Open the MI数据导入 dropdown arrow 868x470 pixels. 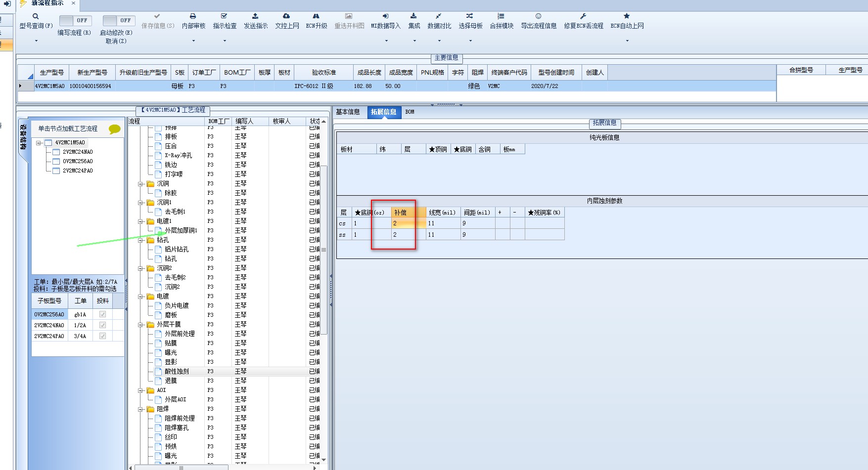[x=386, y=41]
